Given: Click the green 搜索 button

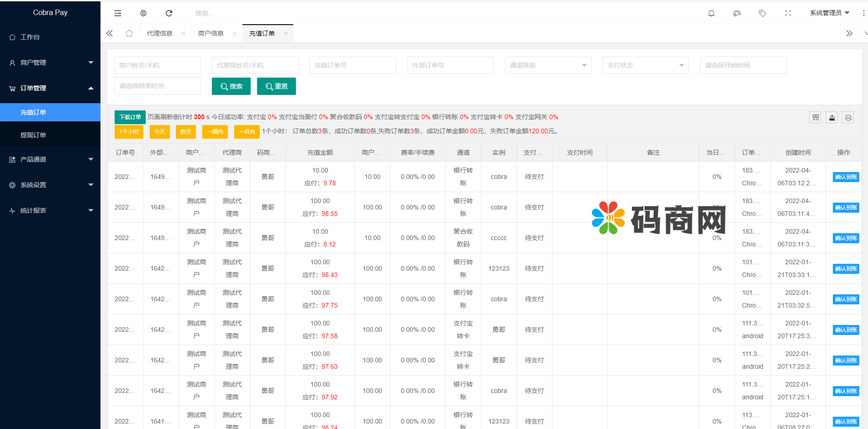Looking at the screenshot, I should click(x=231, y=86).
